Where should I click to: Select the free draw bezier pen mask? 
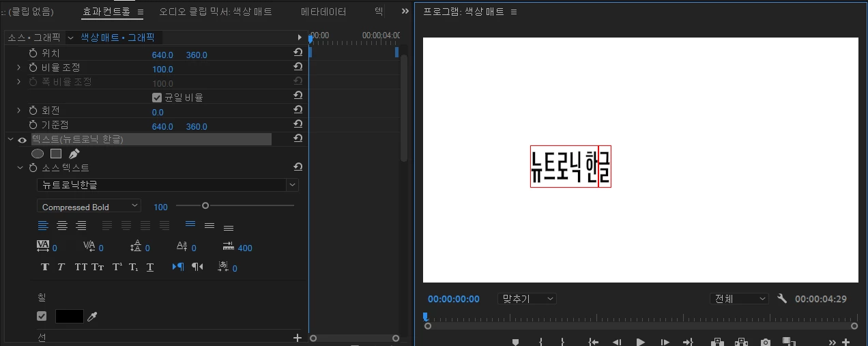(74, 154)
